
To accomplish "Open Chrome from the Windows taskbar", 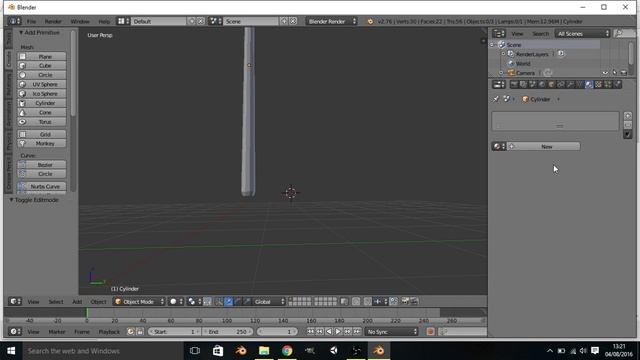I will pyautogui.click(x=287, y=351).
